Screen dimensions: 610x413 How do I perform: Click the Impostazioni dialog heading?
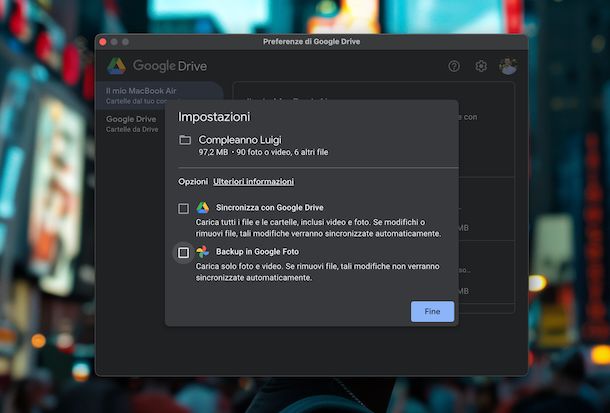coord(214,117)
